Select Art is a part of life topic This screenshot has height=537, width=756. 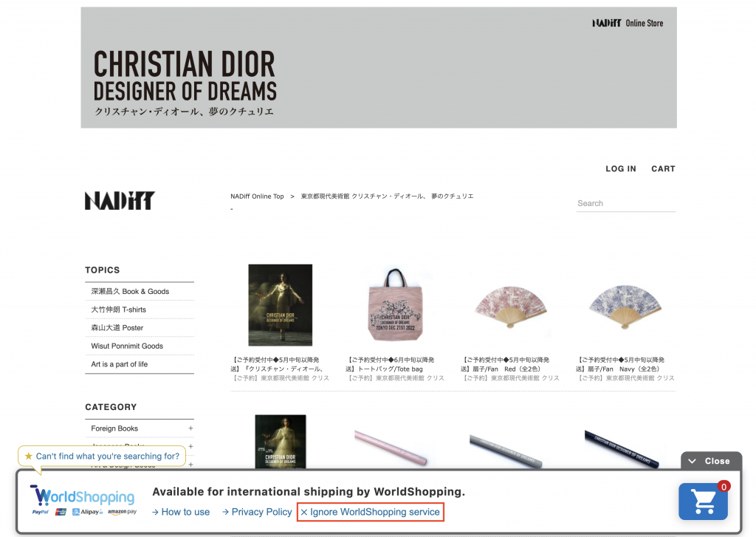pos(120,364)
